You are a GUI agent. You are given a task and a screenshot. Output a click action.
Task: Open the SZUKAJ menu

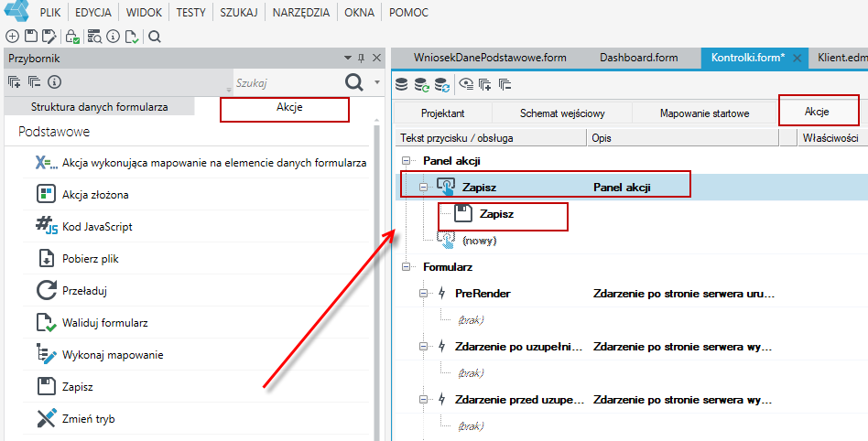239,12
